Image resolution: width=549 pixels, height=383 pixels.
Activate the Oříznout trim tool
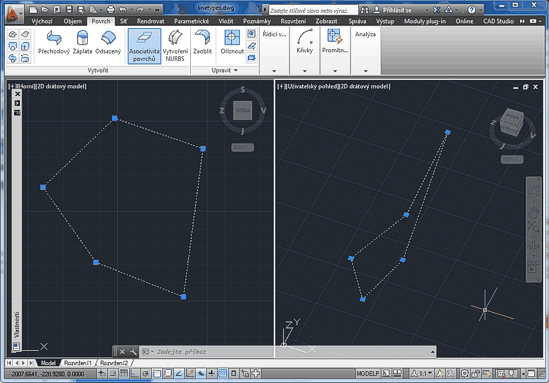232,43
